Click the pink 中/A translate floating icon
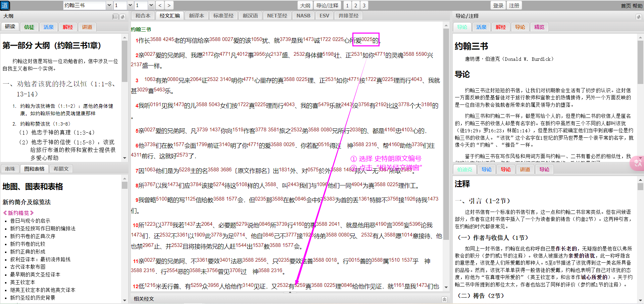 637,164
